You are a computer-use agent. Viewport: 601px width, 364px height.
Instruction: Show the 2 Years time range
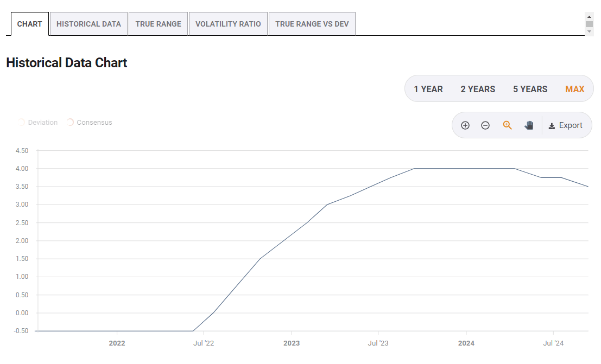click(x=478, y=89)
